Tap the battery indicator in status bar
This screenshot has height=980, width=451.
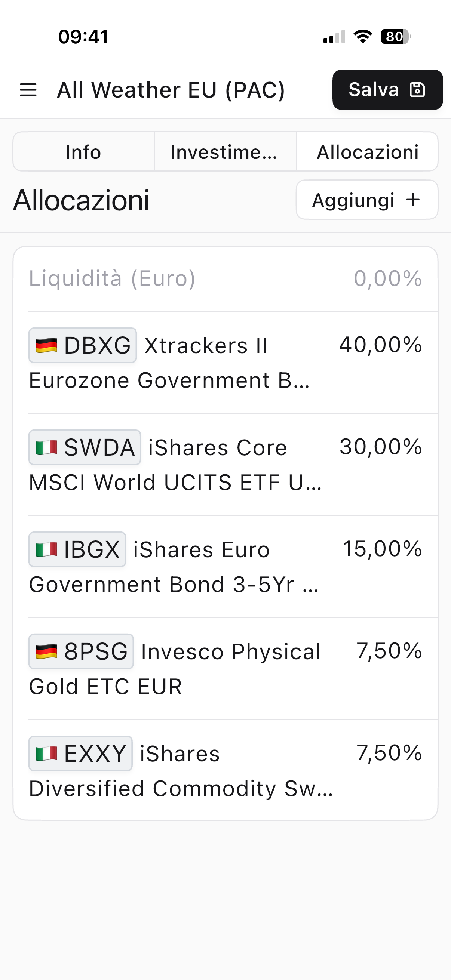(x=395, y=37)
